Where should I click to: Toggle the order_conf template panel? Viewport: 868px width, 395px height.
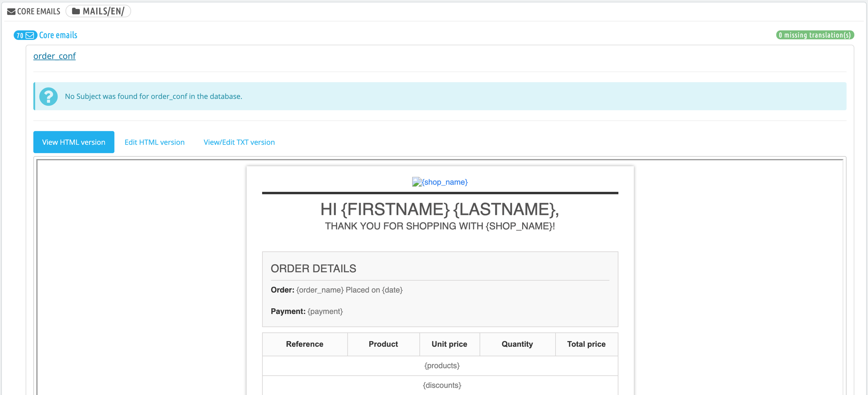point(55,56)
